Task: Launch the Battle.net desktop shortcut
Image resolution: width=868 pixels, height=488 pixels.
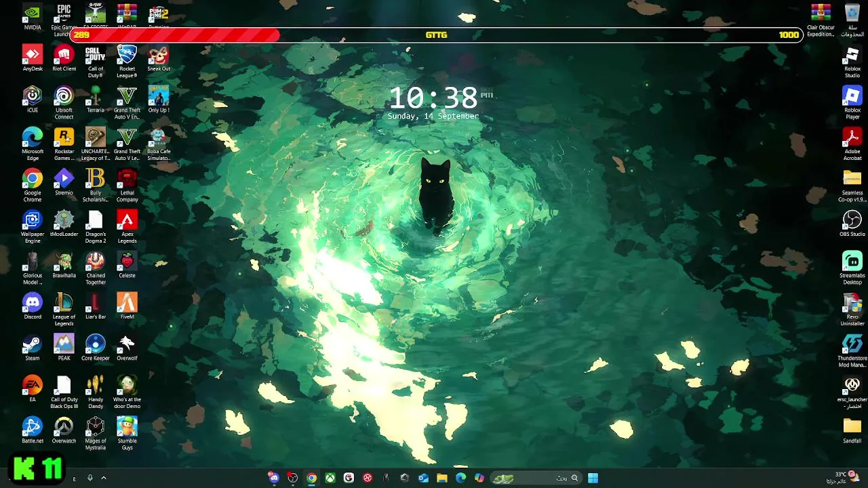Action: coord(32,430)
